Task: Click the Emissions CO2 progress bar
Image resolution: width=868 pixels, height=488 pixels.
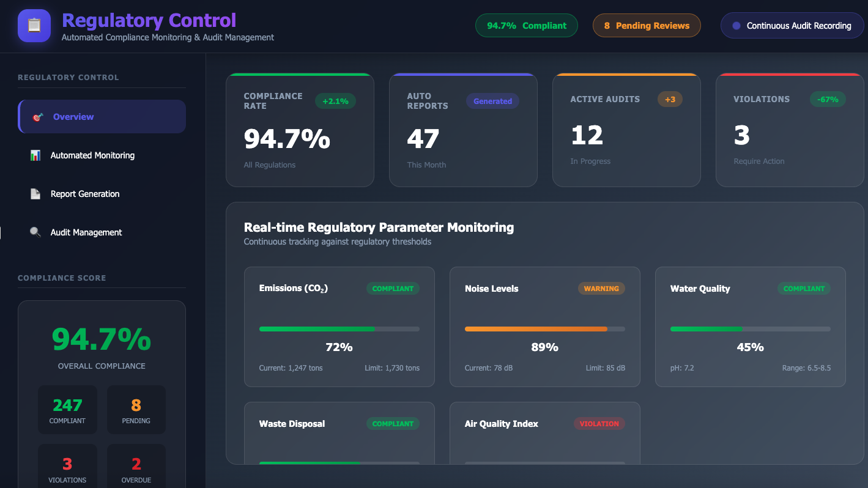Action: click(x=339, y=329)
